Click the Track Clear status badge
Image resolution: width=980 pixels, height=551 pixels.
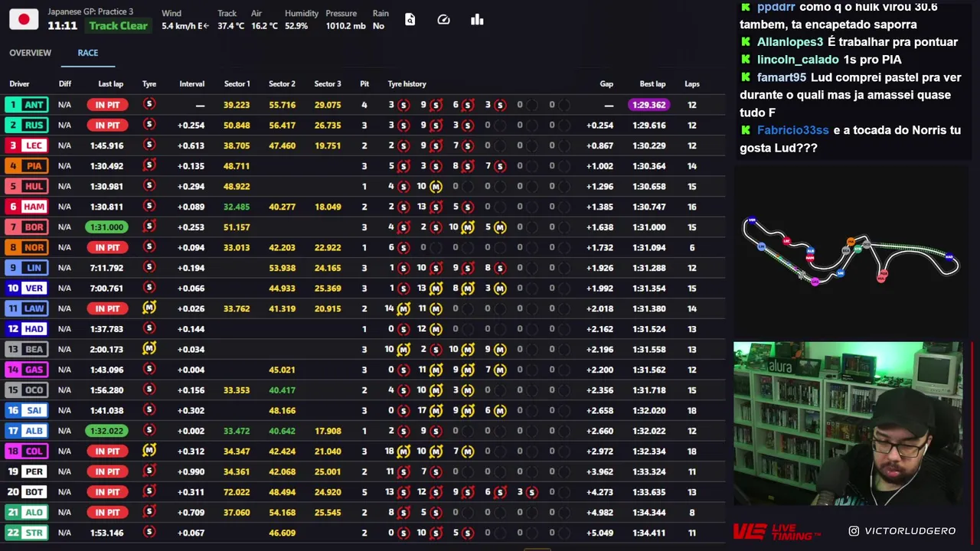[118, 26]
